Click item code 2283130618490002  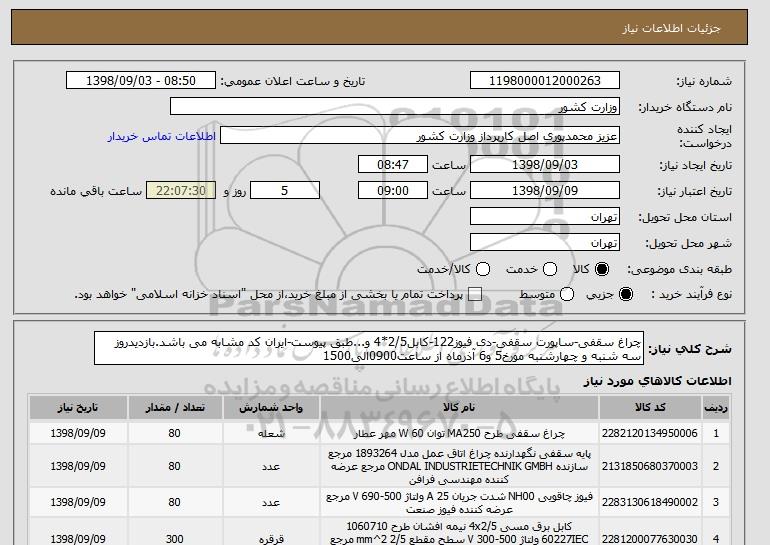(x=650, y=502)
